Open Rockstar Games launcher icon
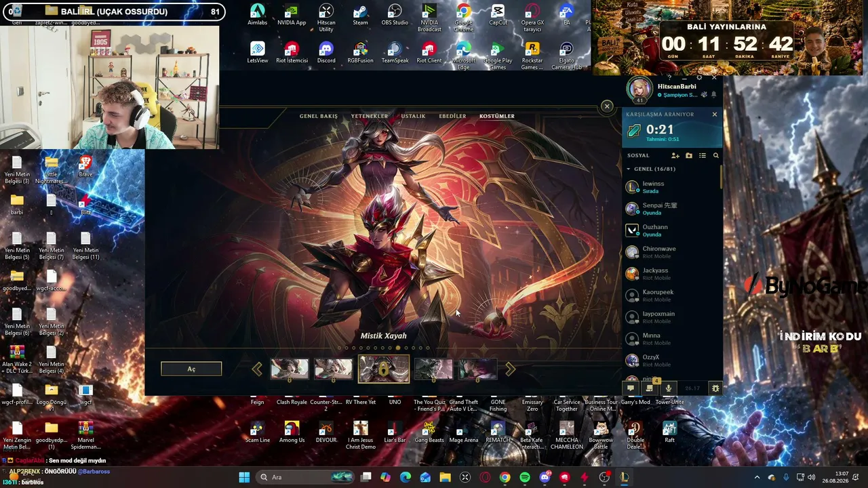This screenshot has width=868, height=488. (532, 56)
